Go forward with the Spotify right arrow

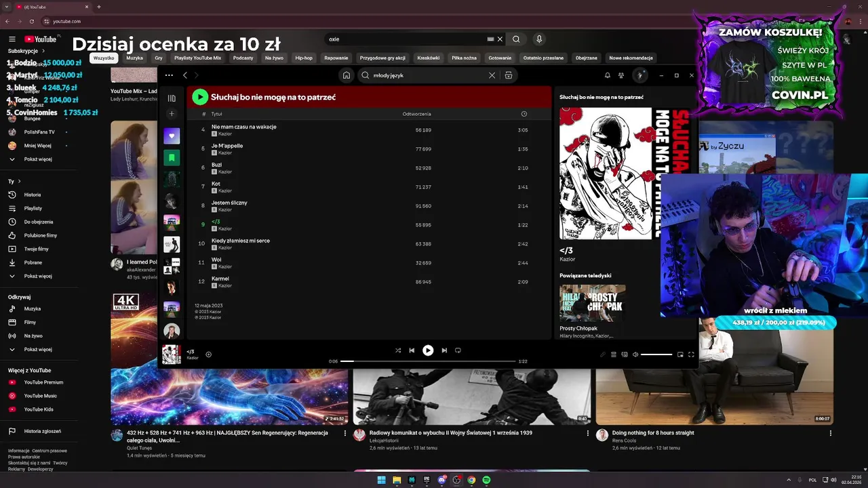tap(197, 75)
